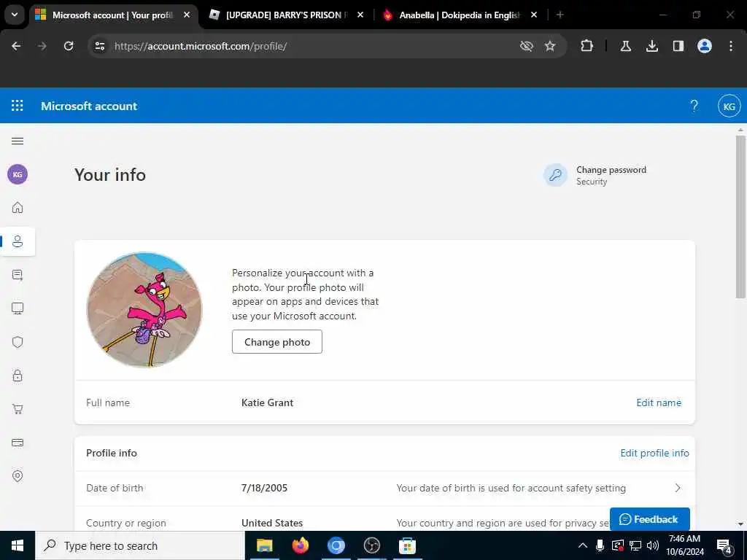The image size is (747, 560).
Task: Expand the Date of birth row chevron
Action: pyautogui.click(x=678, y=488)
